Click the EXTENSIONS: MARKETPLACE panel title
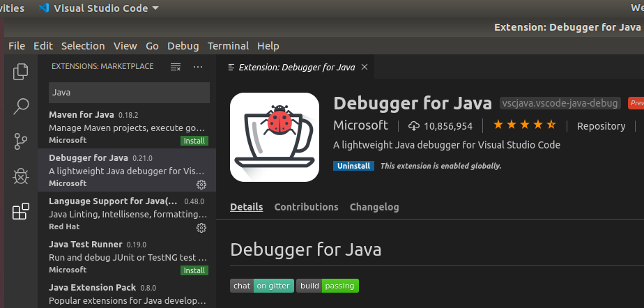Viewport: 644px width, 308px height. tap(102, 66)
